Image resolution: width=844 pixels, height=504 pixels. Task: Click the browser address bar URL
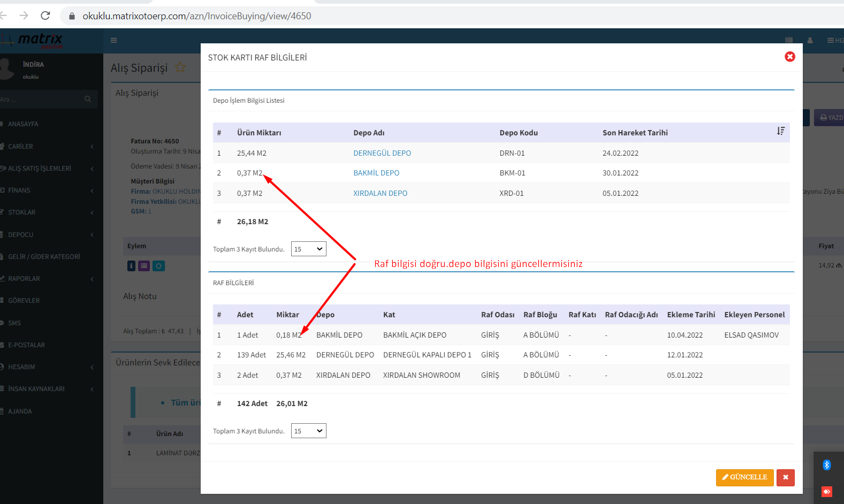click(x=196, y=16)
